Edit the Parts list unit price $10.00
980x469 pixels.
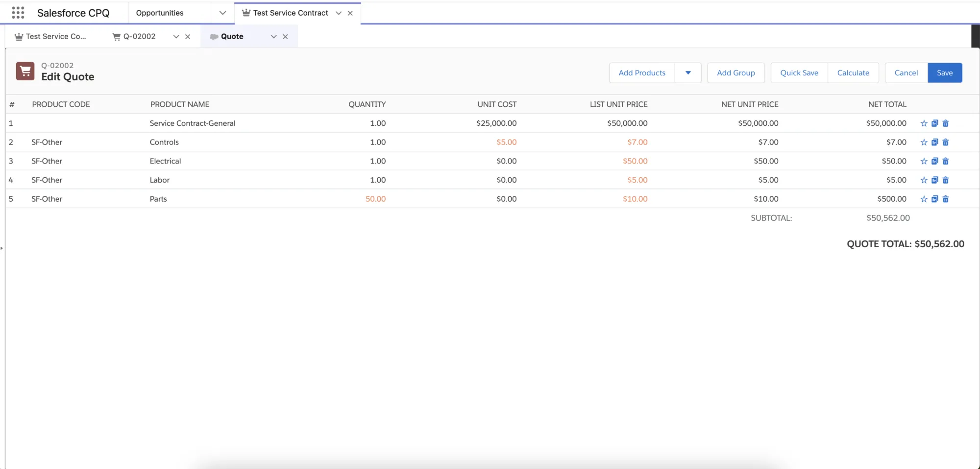[635, 199]
